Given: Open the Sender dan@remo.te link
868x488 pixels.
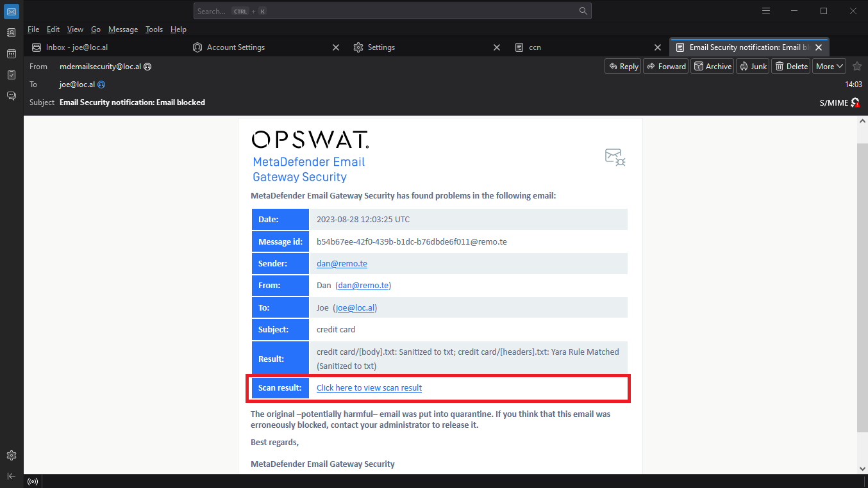Looking at the screenshot, I should [x=342, y=263].
